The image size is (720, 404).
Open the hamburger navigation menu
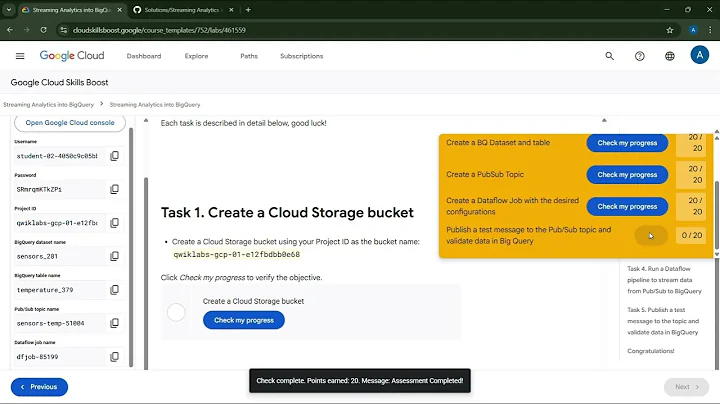pos(20,56)
